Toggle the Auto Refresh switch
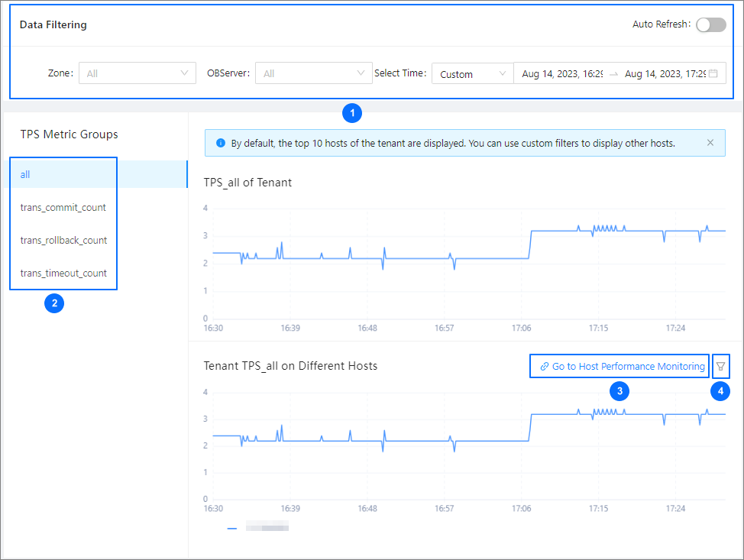The image size is (744, 560). pos(710,24)
